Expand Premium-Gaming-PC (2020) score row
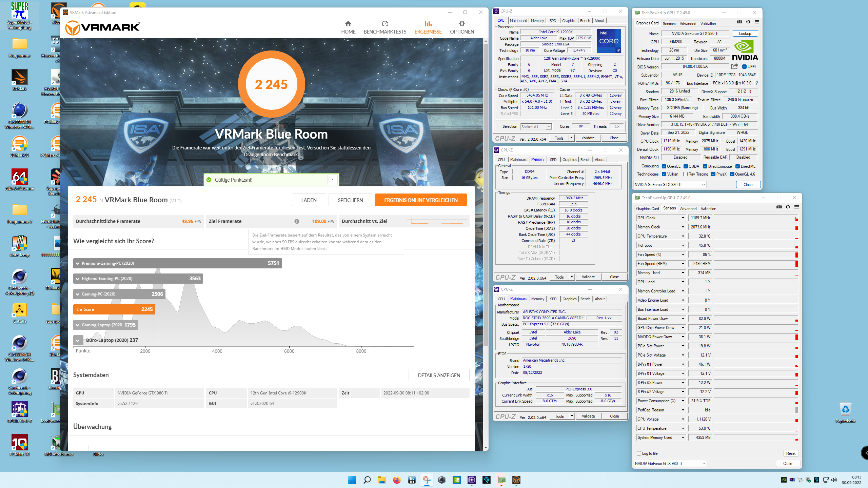 click(x=178, y=263)
